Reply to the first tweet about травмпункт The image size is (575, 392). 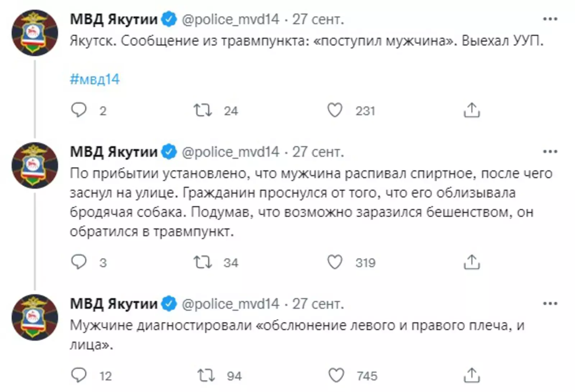(x=79, y=110)
